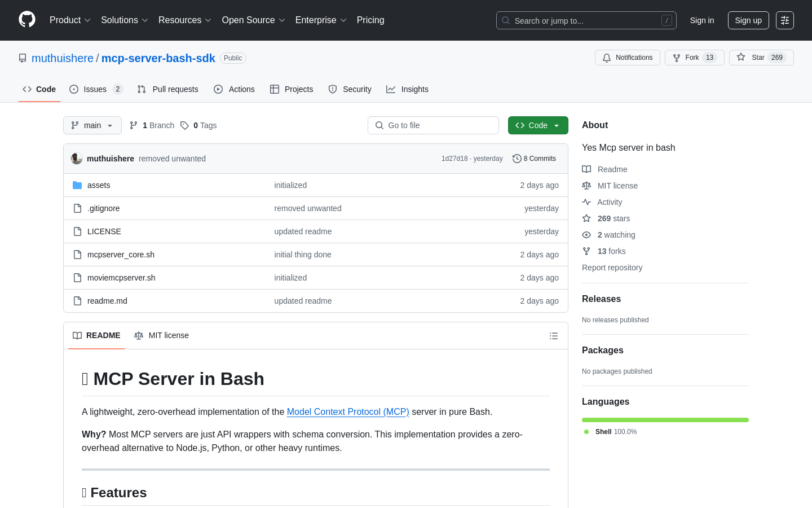This screenshot has width=812, height=508.
Task: Open the main branch selector dropdown
Action: click(92, 125)
